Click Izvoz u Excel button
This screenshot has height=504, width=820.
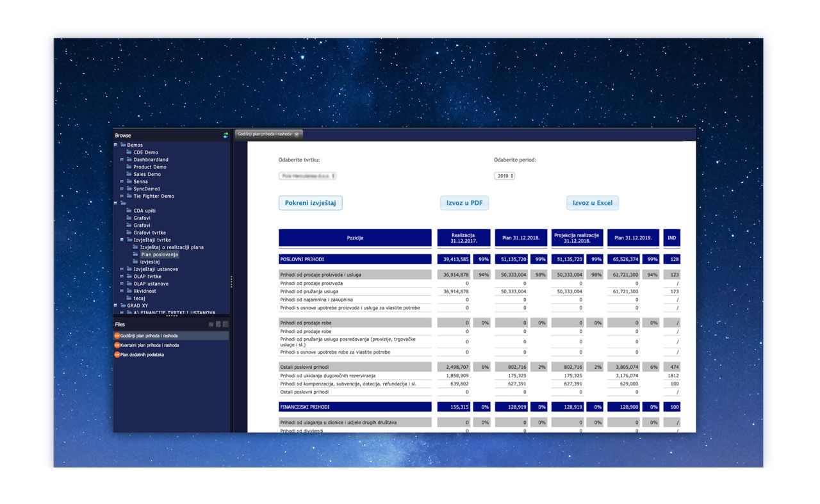point(593,203)
